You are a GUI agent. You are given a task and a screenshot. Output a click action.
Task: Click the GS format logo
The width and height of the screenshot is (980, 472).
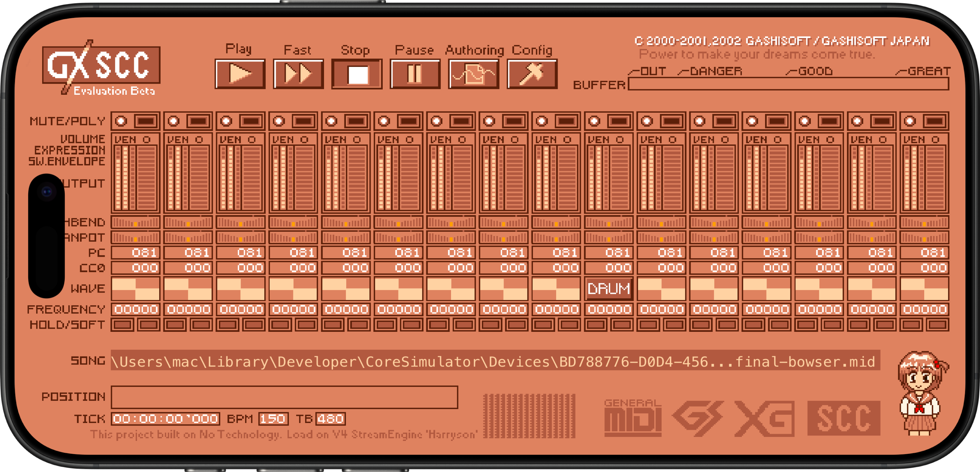(698, 418)
